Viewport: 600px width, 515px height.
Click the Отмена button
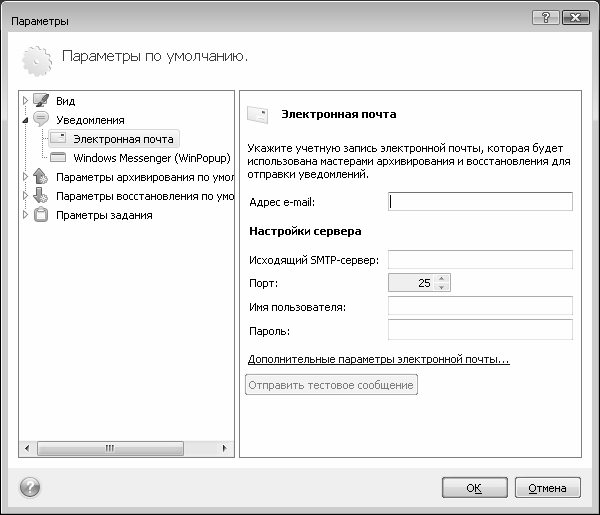(548, 488)
